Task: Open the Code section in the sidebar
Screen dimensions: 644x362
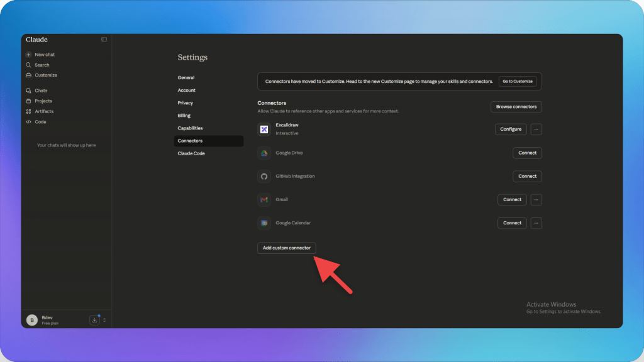Action: (39, 122)
